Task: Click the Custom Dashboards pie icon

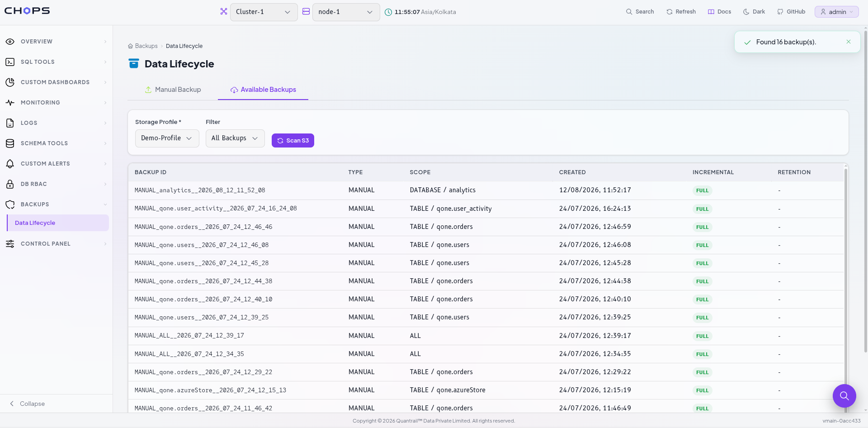Action: tap(10, 82)
